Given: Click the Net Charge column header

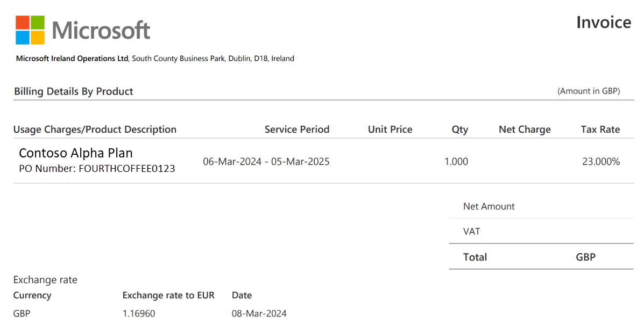Looking at the screenshot, I should [525, 129].
